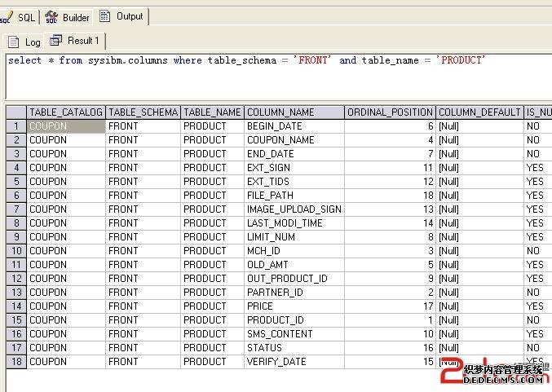Click the grid's top-left select-all corner

click(x=15, y=112)
